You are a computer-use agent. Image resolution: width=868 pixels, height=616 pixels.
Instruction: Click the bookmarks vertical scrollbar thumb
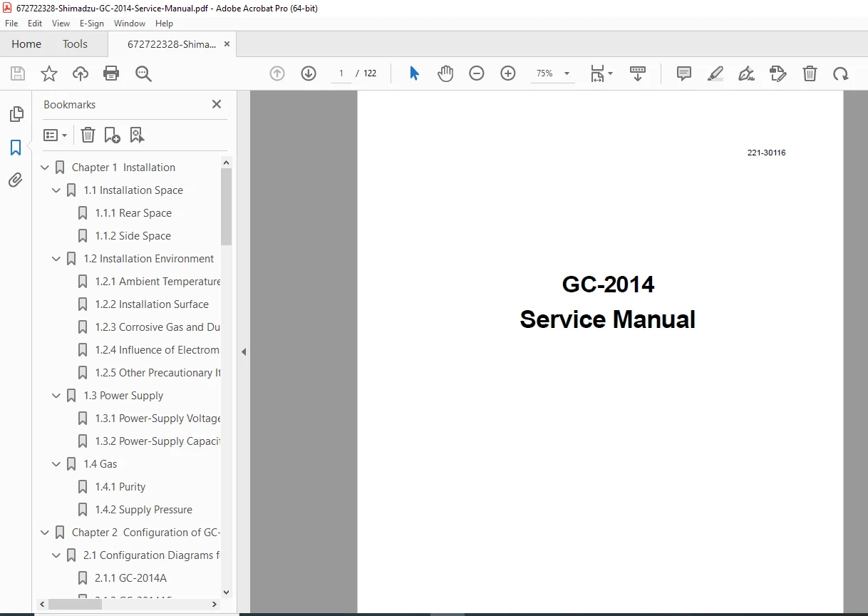(x=227, y=207)
